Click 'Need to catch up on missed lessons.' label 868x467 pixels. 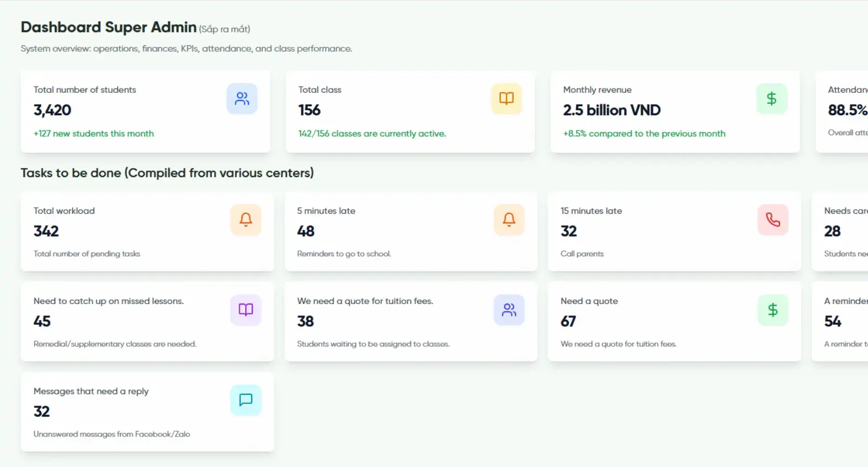[108, 301]
